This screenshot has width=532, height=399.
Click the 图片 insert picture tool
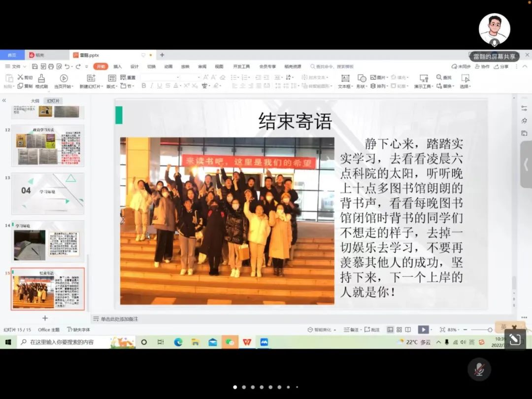click(379, 77)
